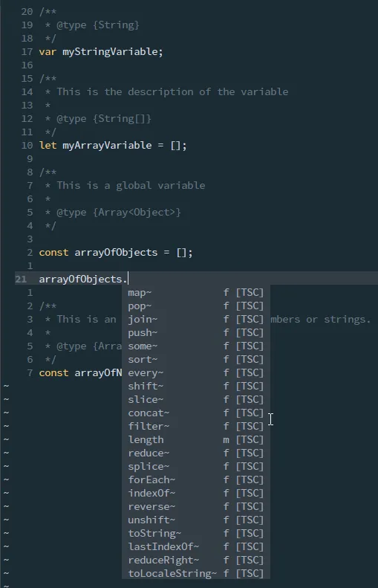Image resolution: width=378 pixels, height=588 pixels.
Task: Choose the some~ suggestion
Action: tap(195, 346)
